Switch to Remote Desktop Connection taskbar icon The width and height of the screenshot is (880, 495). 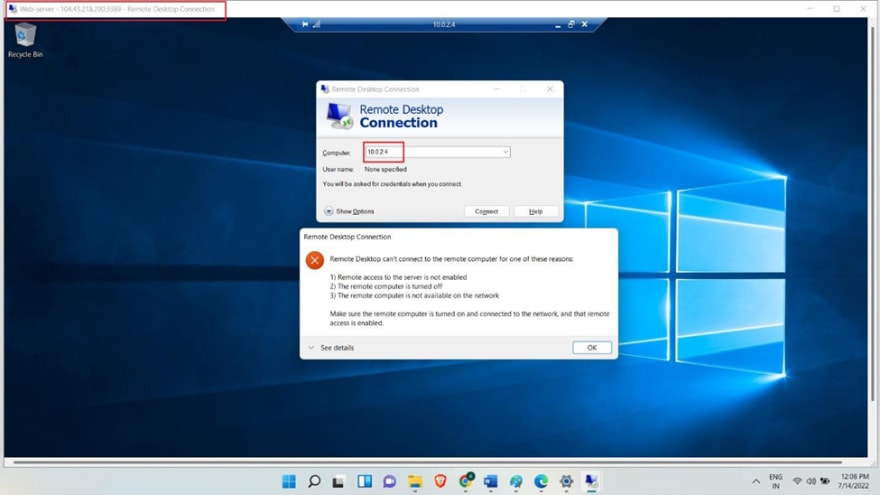[591, 481]
